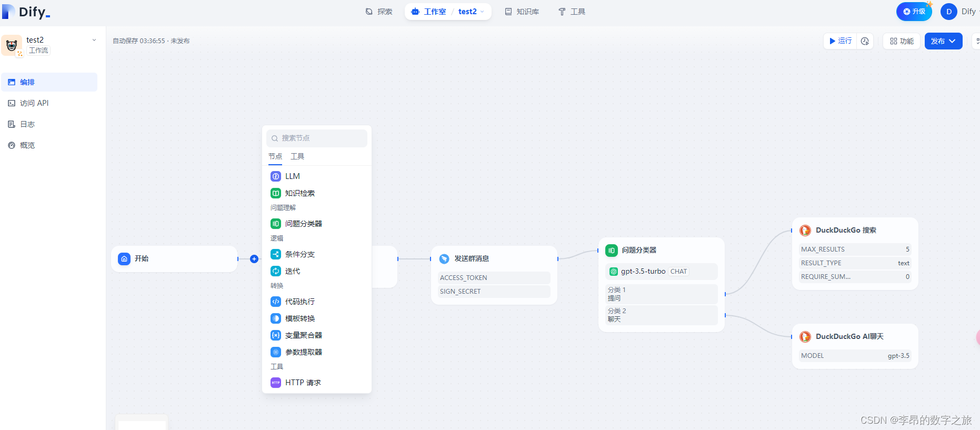Add a 模板转换 template node

317,318
